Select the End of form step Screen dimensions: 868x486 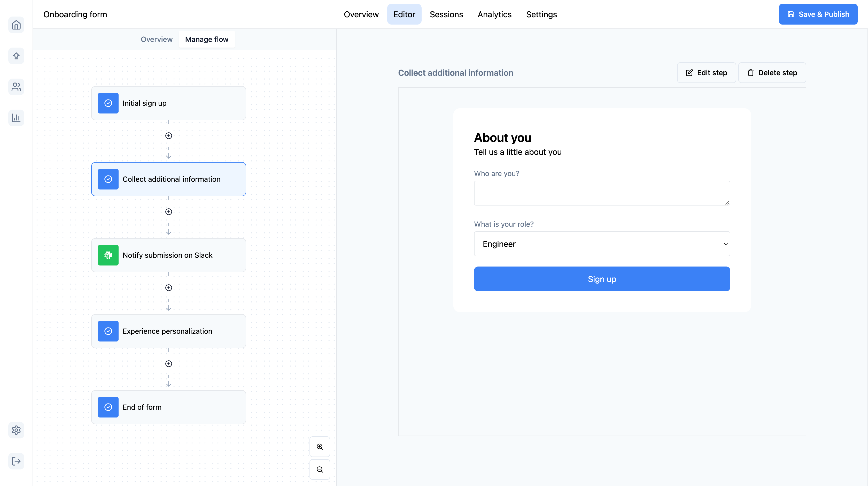[x=169, y=407]
